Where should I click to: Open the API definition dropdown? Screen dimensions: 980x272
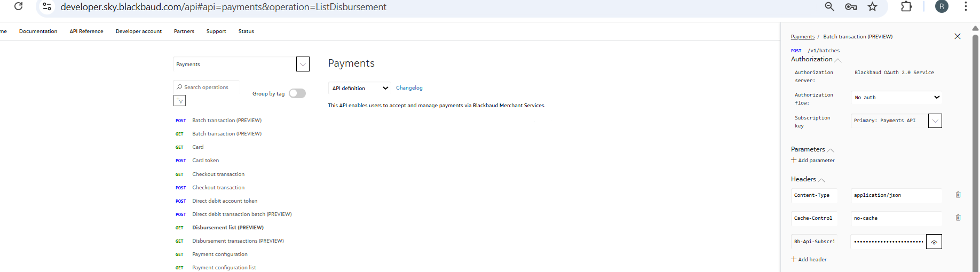[360, 88]
